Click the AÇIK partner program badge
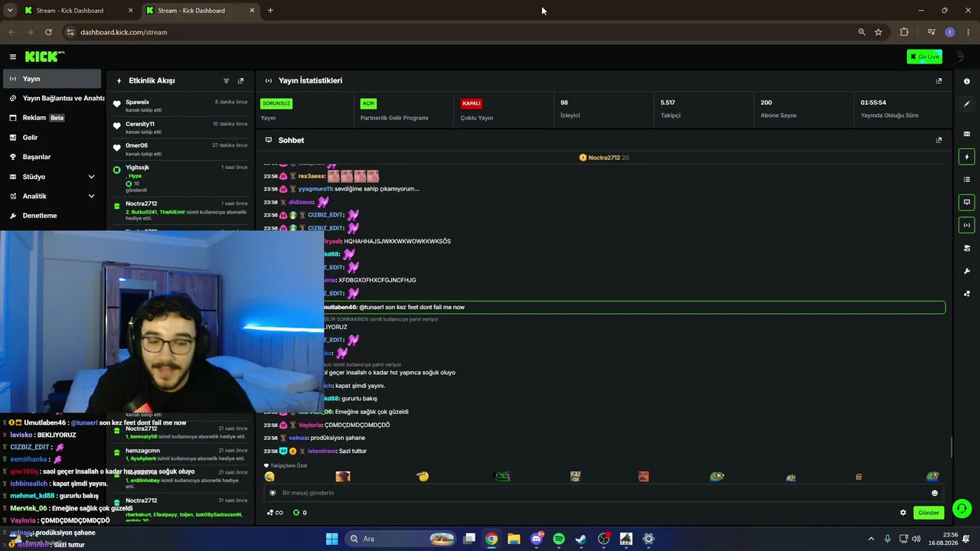The image size is (980, 551). 368,103
